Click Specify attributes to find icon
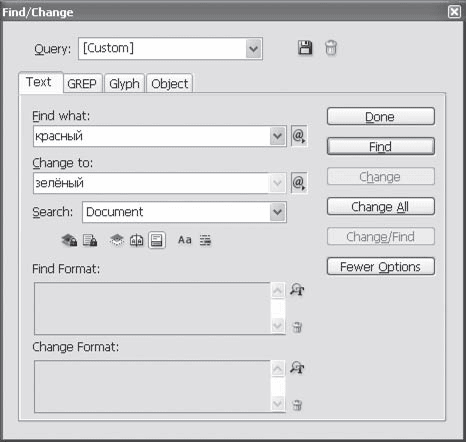This screenshot has width=466, height=442. (x=297, y=289)
